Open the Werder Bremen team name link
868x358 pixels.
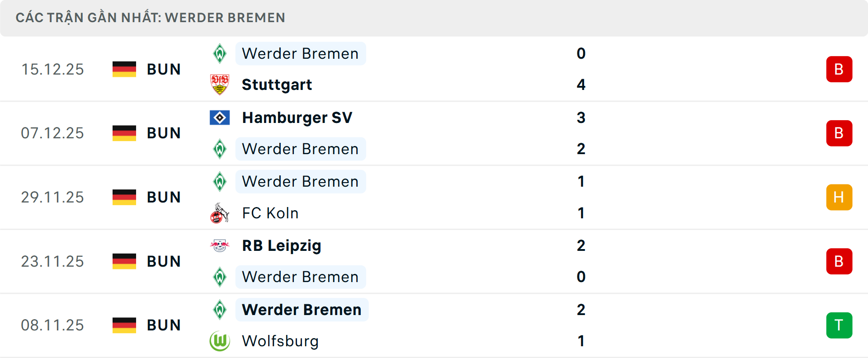tap(300, 53)
